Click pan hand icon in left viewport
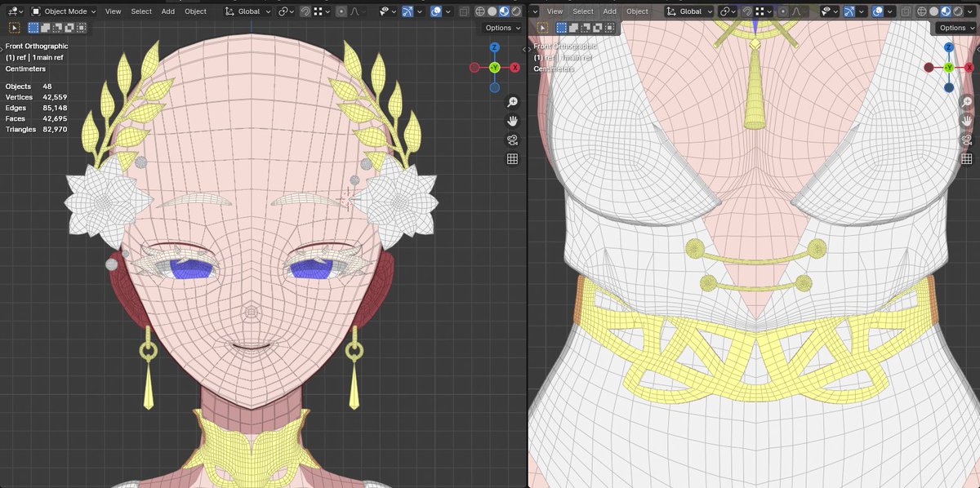Screen dimensions: 980x488 (x=513, y=121)
